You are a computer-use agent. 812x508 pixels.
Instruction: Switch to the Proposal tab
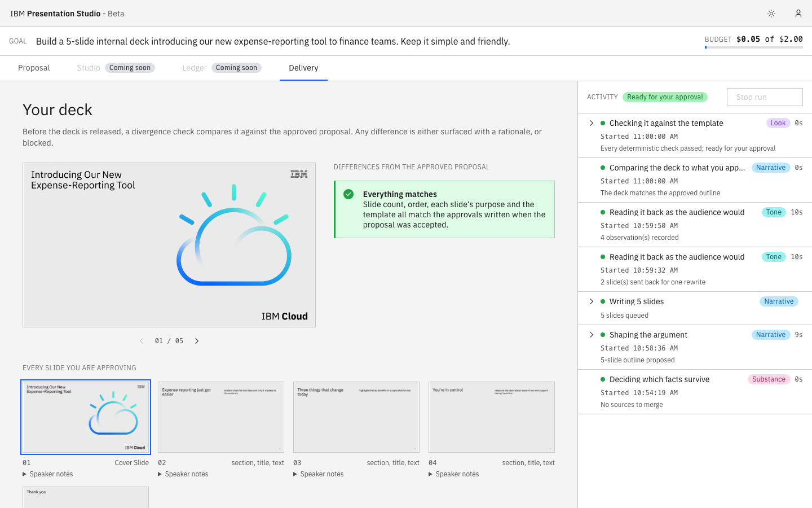[x=34, y=68]
